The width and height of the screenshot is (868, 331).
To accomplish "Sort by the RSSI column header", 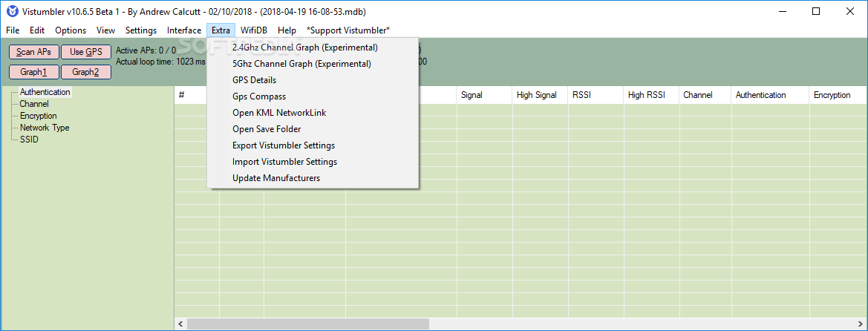I will (596, 95).
